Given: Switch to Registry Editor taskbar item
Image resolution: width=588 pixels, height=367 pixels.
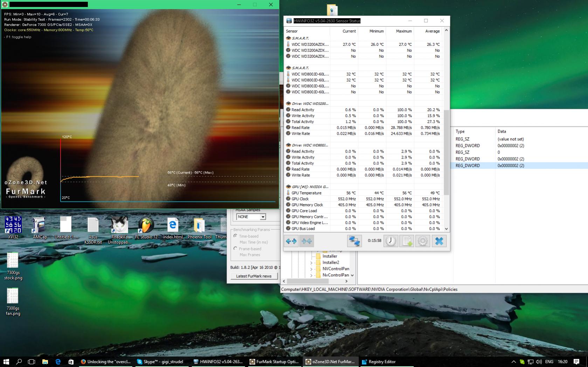Looking at the screenshot, I should pos(379,362).
